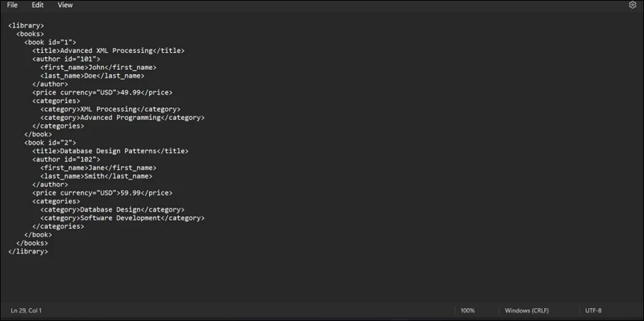Click the Software Development category line

coord(122,218)
